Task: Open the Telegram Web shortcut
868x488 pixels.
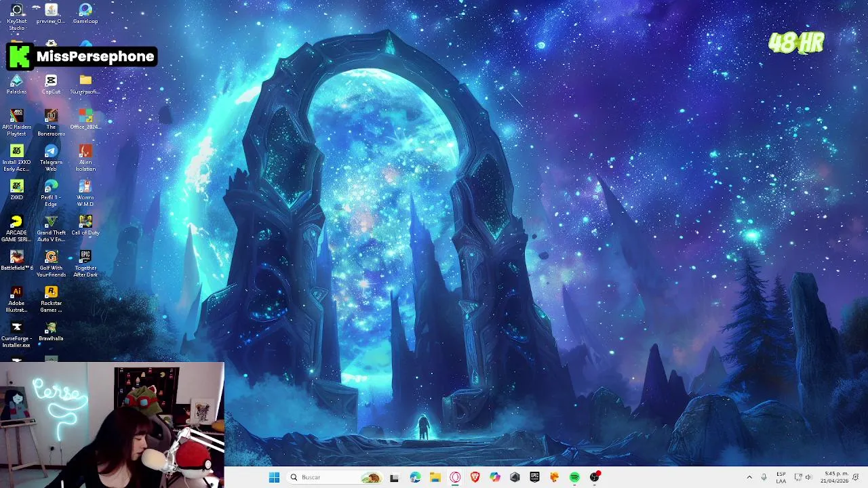Action: [x=51, y=158]
